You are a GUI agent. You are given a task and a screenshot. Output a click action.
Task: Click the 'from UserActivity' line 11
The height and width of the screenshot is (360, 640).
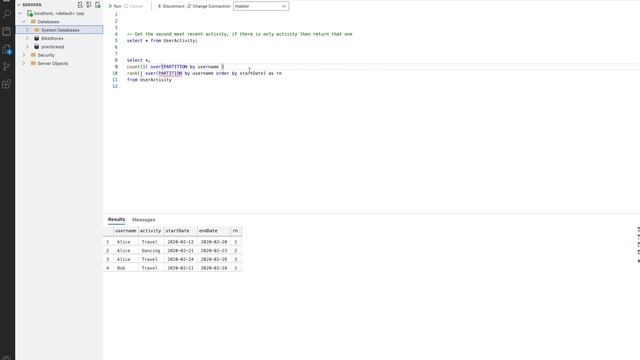(x=149, y=80)
